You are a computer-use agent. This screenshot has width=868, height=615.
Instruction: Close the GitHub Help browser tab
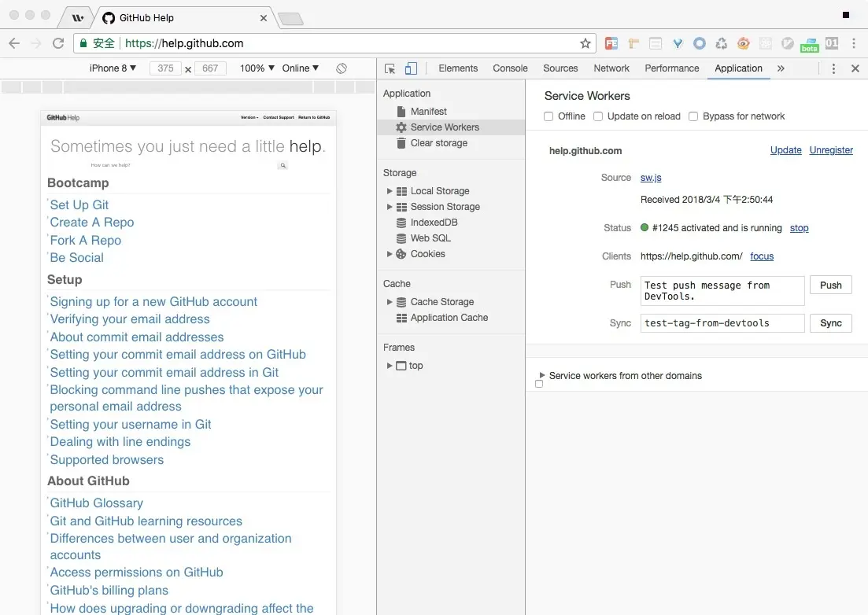click(x=264, y=18)
